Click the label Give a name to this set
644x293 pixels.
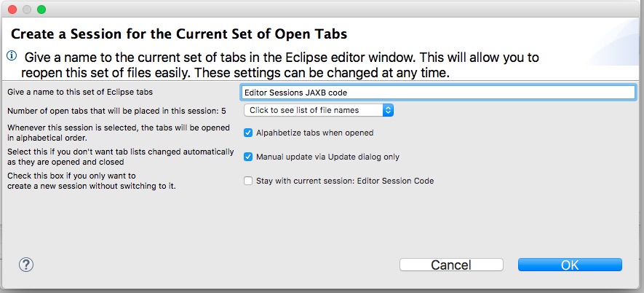84,93
